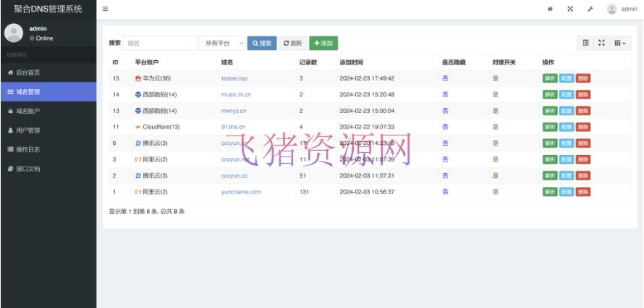The width and height of the screenshot is (644, 308).
Task: Open the columns grid dropdown
Action: point(620,43)
